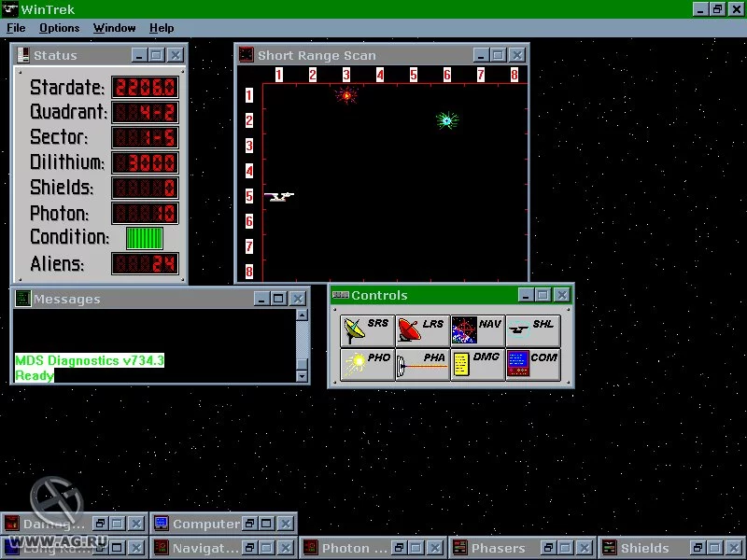Click the "MDS Diagnostics v734.3" message line
The image size is (747, 560).
[x=90, y=360]
